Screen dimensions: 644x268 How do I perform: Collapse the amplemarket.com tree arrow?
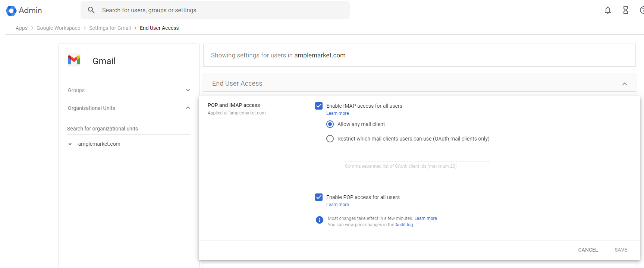(x=70, y=144)
